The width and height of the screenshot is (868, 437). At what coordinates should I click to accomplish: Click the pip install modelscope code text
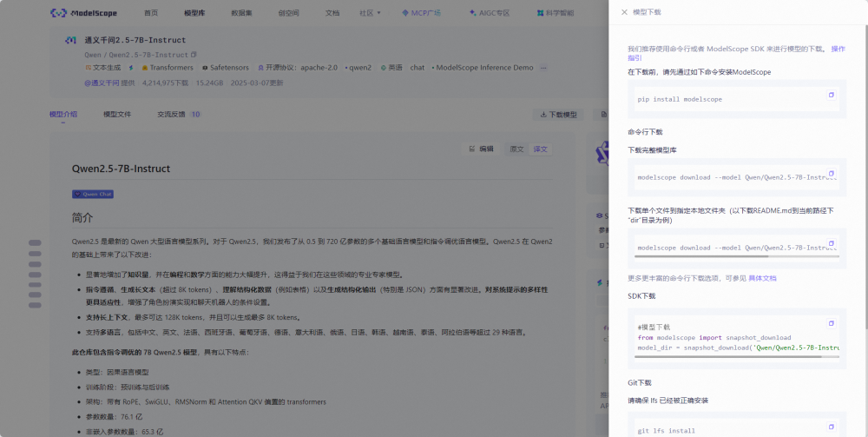tap(680, 99)
